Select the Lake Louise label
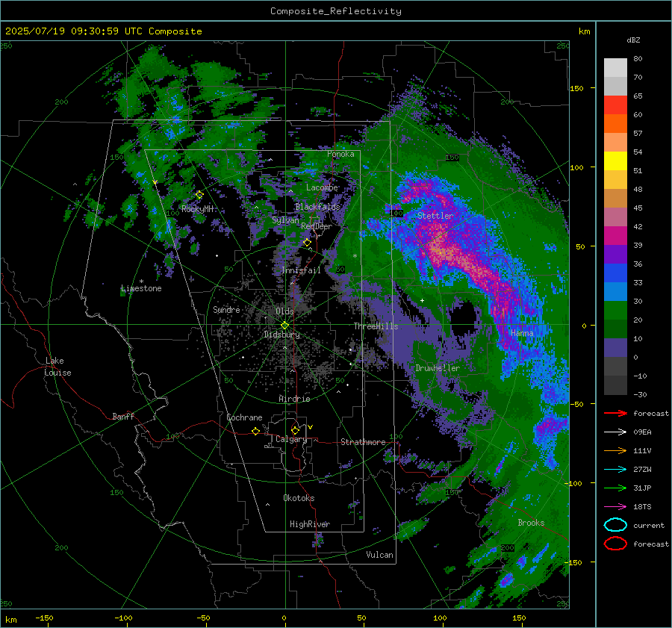 (57, 367)
